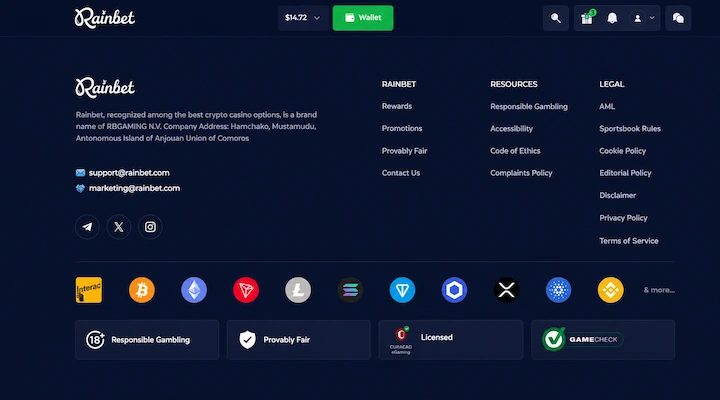
Task: Open the Instagram social icon
Action: point(150,227)
